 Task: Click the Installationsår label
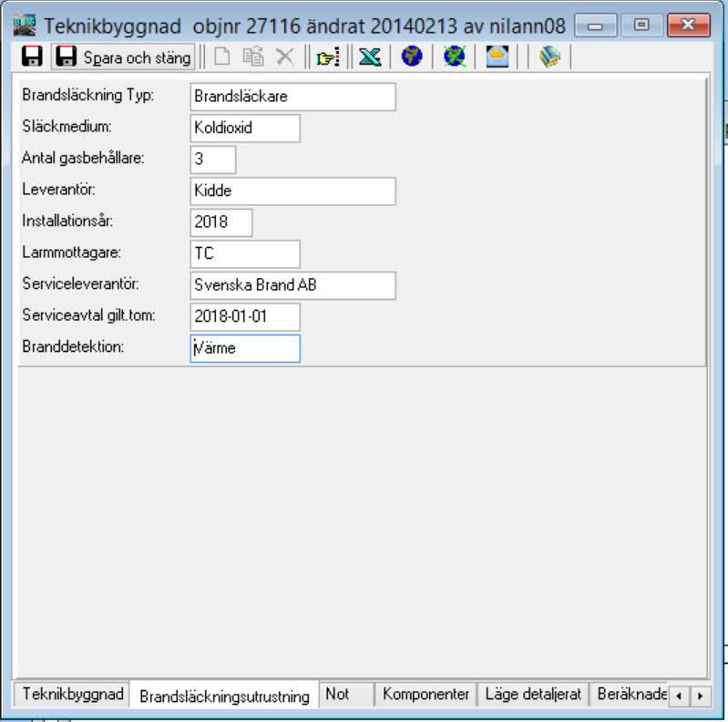tap(67, 221)
